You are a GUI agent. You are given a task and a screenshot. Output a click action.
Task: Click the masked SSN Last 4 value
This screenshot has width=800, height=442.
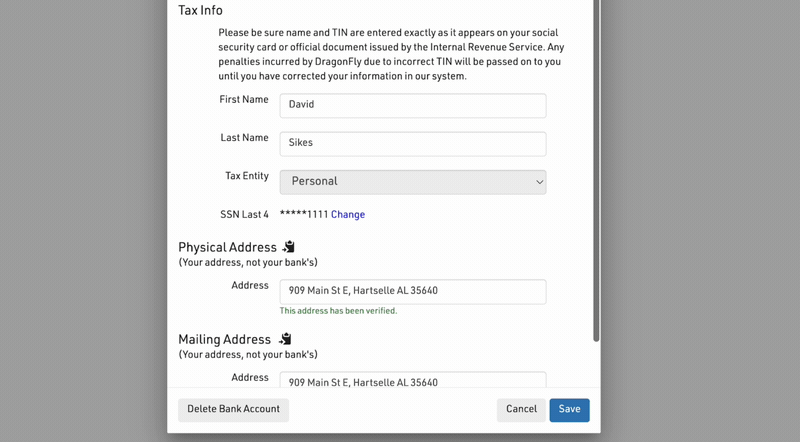coord(303,215)
